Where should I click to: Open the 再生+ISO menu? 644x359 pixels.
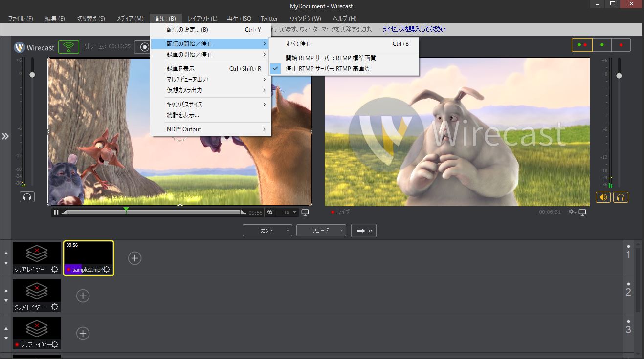[x=239, y=19]
